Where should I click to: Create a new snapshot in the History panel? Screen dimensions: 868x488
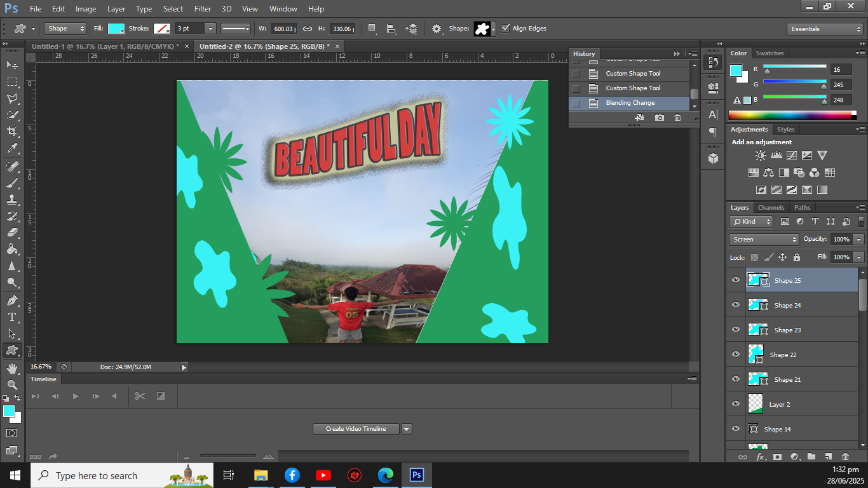660,118
